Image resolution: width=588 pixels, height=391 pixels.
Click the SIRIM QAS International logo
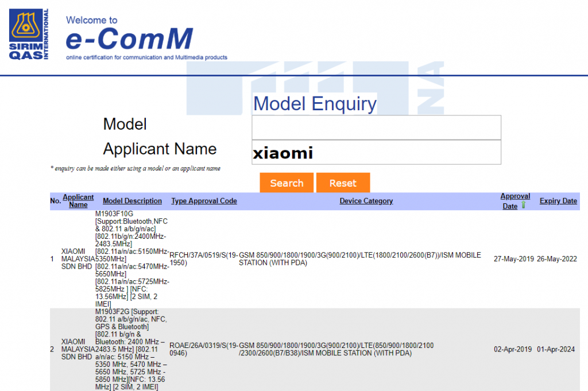tap(29, 34)
